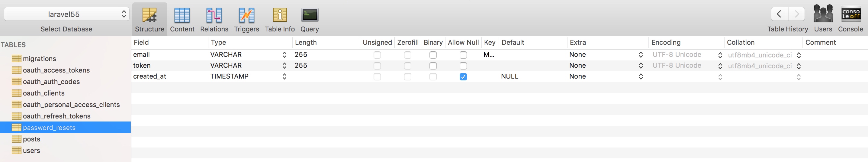
Task: Toggle Binary checkbox for token field
Action: click(x=433, y=66)
